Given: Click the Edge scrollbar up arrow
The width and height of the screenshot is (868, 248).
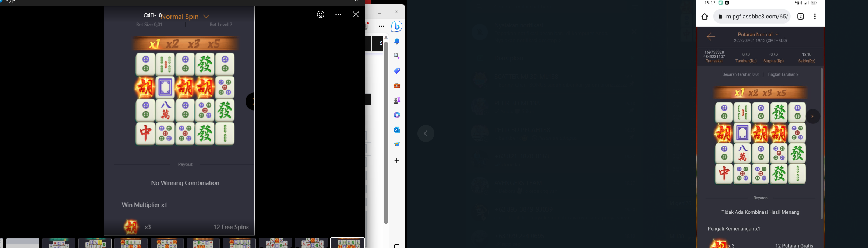Looking at the screenshot, I should pos(386,37).
